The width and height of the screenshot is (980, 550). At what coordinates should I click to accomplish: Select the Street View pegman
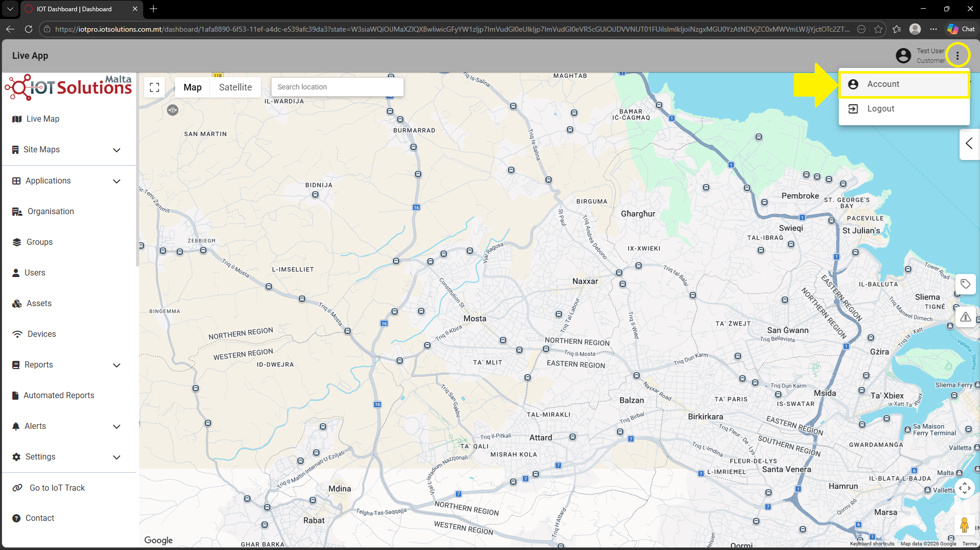965,525
